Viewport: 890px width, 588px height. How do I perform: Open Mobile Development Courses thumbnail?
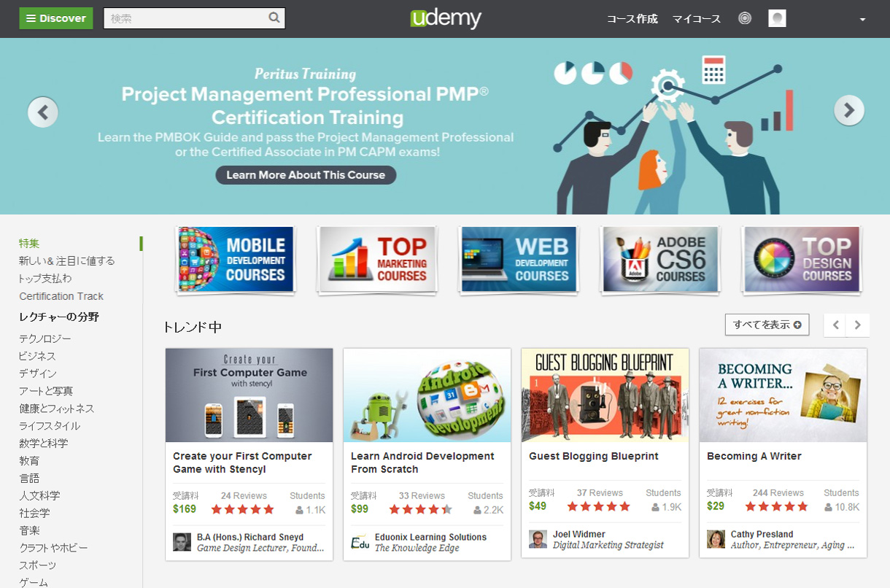coord(236,260)
